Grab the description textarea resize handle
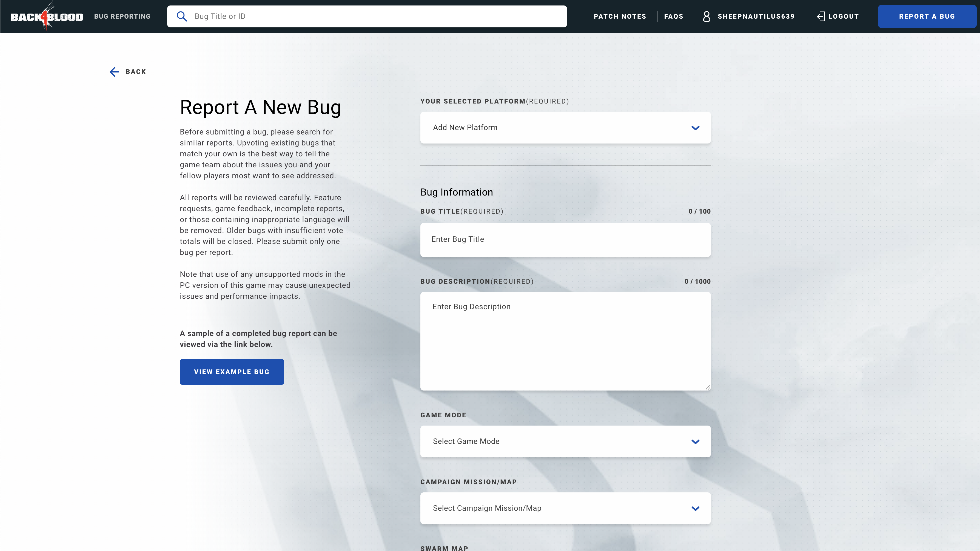Screen dimensions: 980x551 click(x=707, y=387)
